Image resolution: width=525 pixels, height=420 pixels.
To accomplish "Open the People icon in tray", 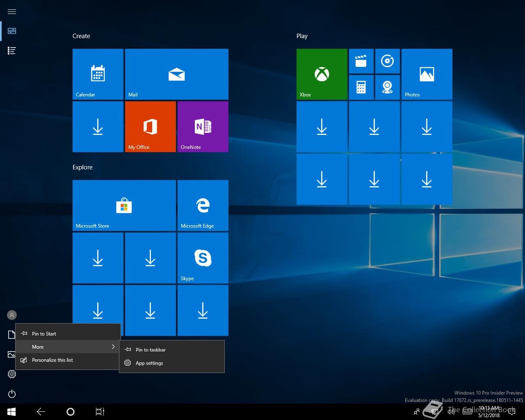I will pyautogui.click(x=417, y=412).
